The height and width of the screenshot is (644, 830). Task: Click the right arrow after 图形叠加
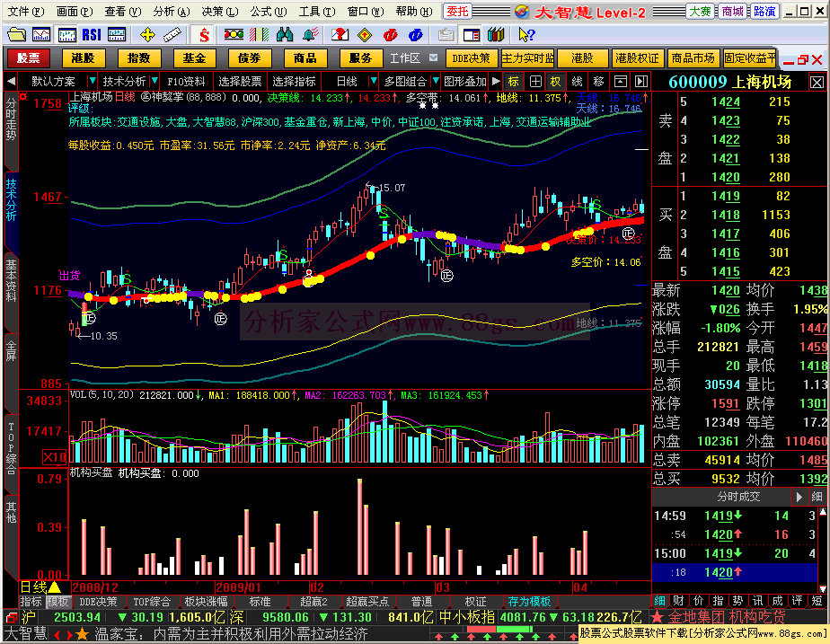[x=496, y=82]
